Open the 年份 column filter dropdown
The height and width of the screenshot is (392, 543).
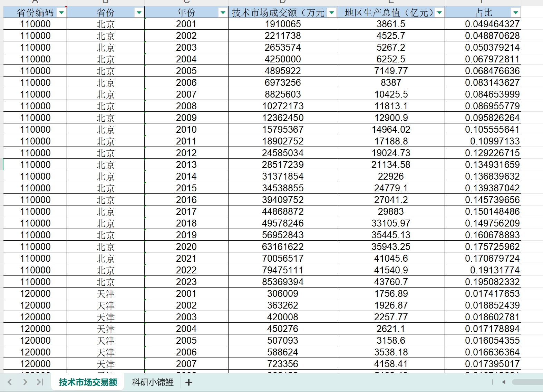223,13
